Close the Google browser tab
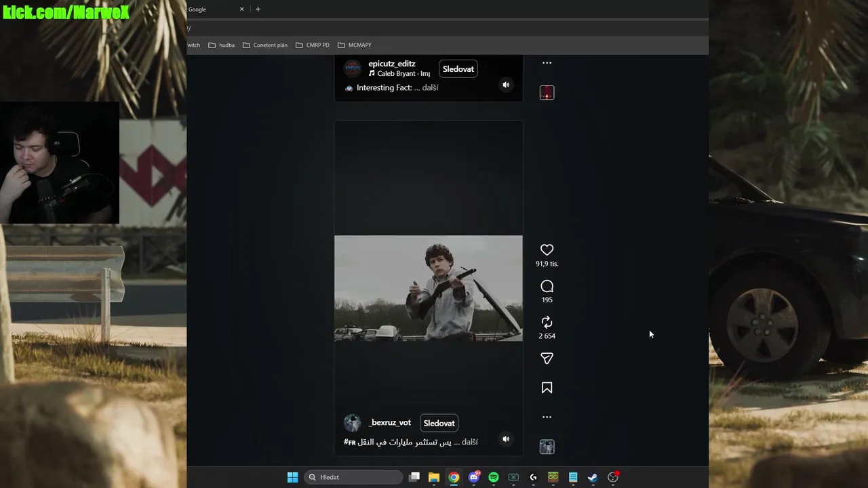868x488 pixels. (241, 9)
